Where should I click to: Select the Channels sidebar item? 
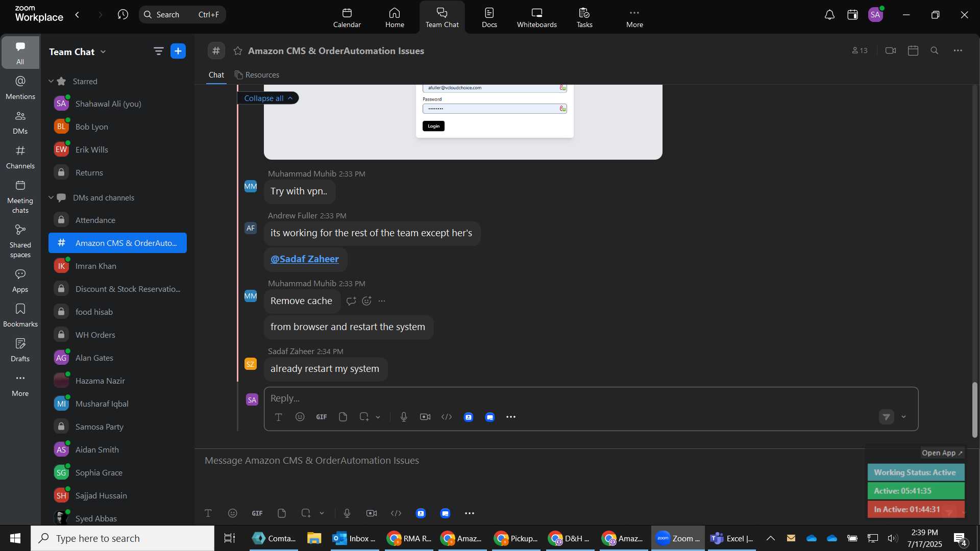point(20,157)
